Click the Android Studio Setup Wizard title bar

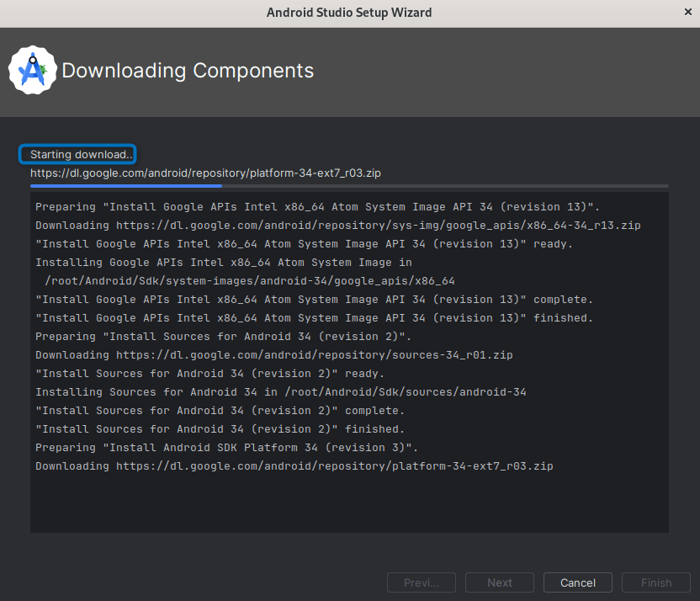click(349, 12)
